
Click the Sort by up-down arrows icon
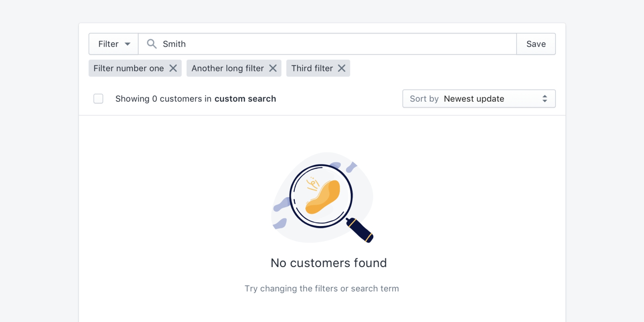coord(545,99)
